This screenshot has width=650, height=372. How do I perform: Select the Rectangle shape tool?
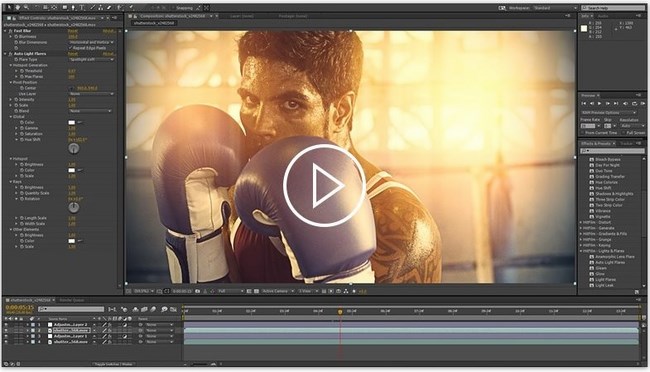pos(65,7)
